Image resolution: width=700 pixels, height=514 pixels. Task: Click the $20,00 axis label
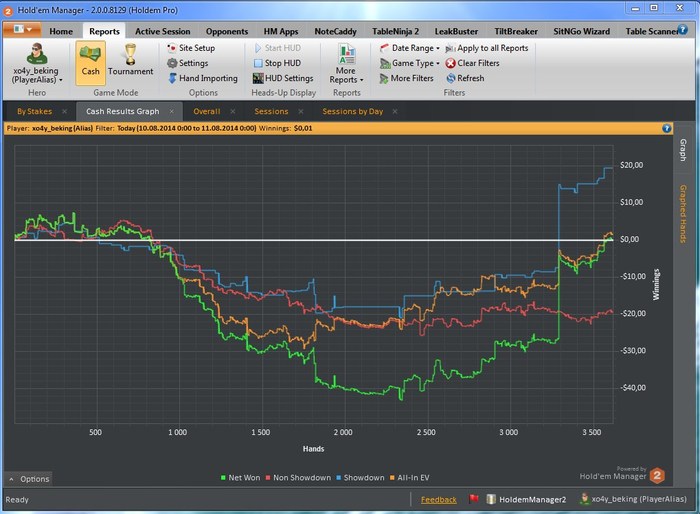point(631,165)
